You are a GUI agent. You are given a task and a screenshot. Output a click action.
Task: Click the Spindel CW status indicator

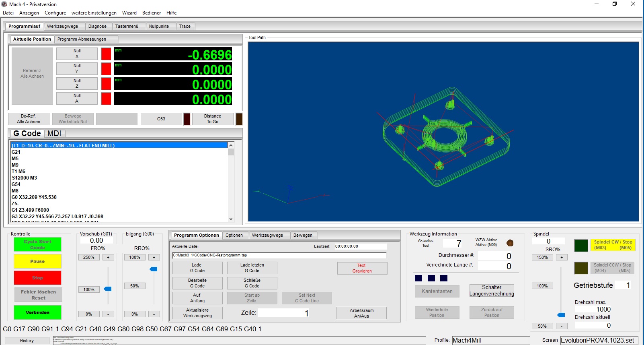coord(581,245)
